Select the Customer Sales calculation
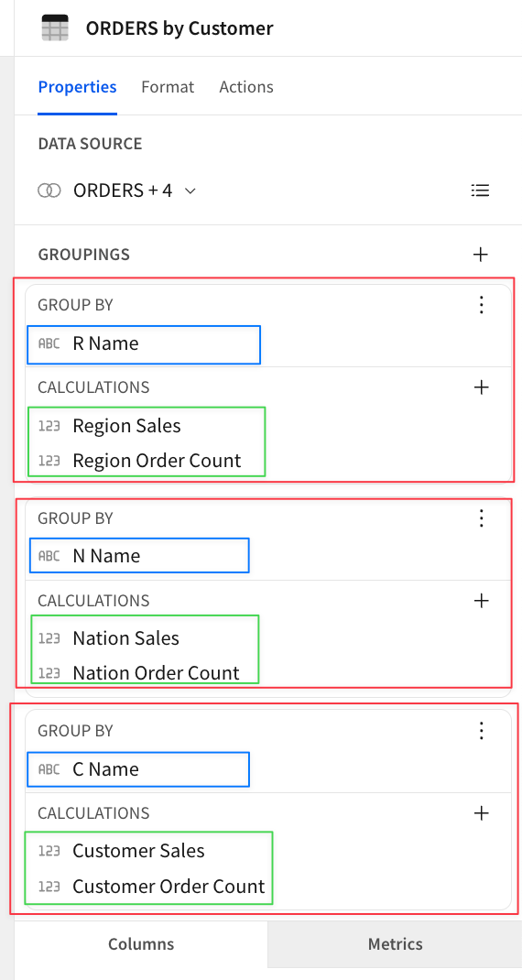This screenshot has height=980, width=522. (139, 851)
